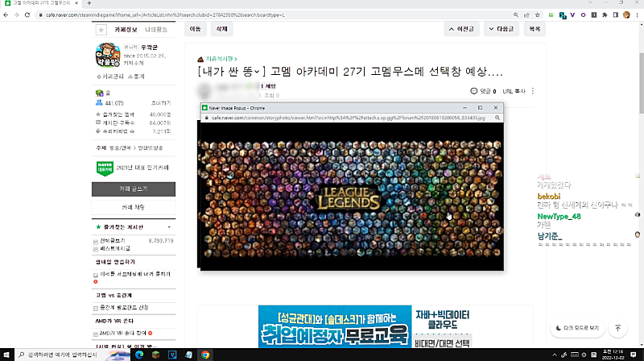644x361 pixels.
Task: Click the favorite star icon beside 카페정보
Action: [x=101, y=30]
